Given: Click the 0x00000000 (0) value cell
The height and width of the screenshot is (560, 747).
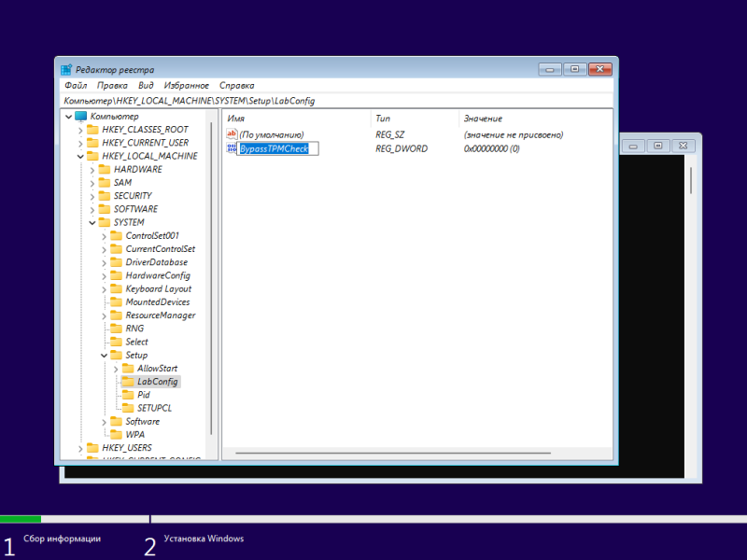Looking at the screenshot, I should point(491,148).
